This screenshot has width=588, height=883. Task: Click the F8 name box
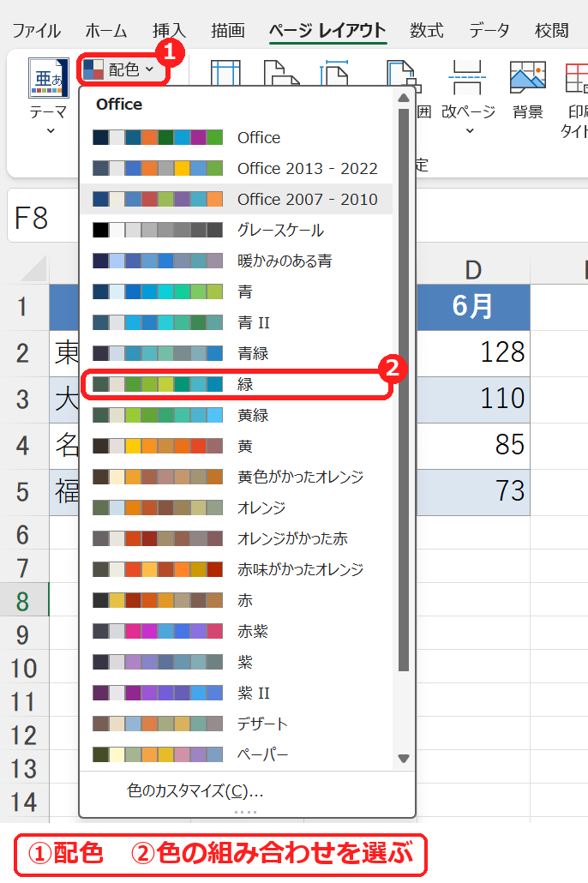pyautogui.click(x=42, y=218)
